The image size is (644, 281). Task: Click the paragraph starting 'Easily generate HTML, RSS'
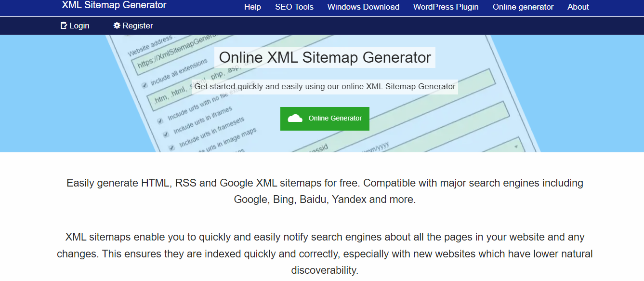tap(325, 191)
